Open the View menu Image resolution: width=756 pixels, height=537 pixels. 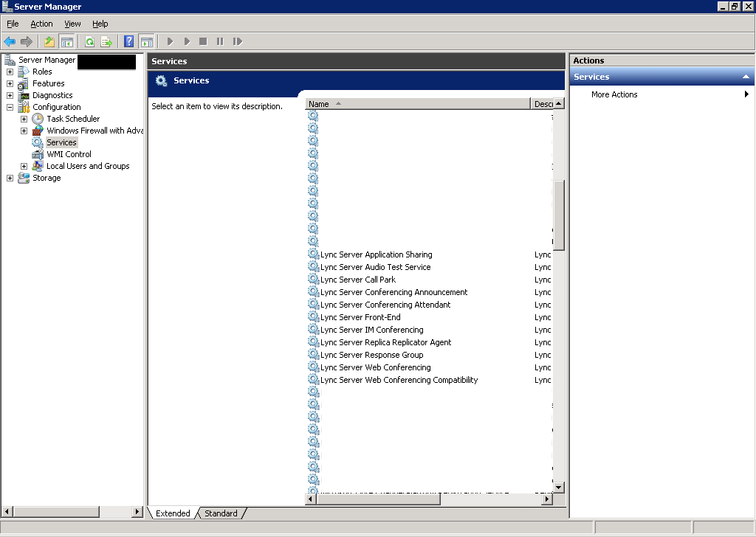tap(72, 24)
